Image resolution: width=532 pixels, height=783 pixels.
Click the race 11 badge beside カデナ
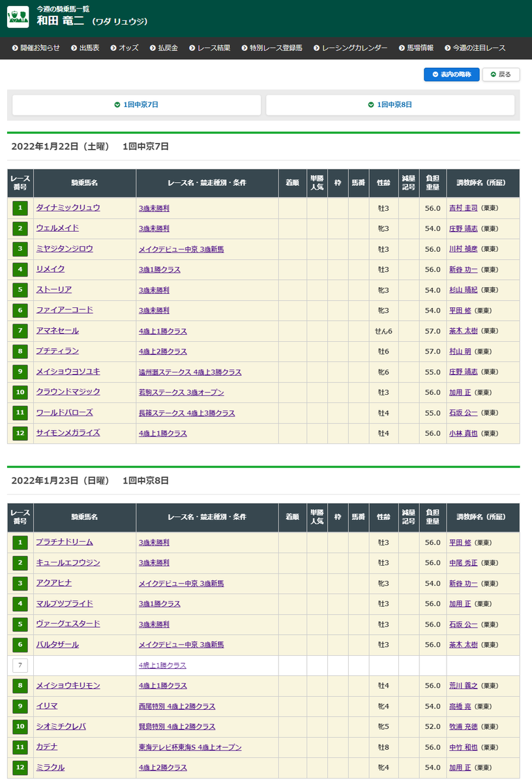click(x=20, y=747)
